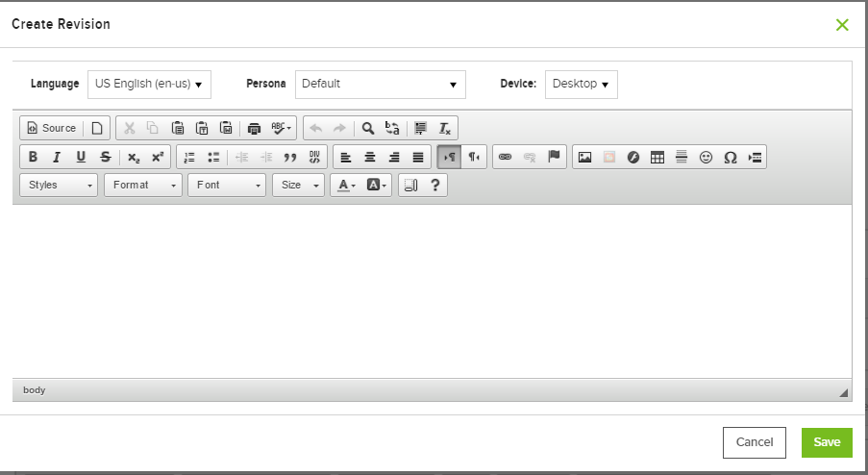Click the Flash insert icon

click(x=633, y=157)
